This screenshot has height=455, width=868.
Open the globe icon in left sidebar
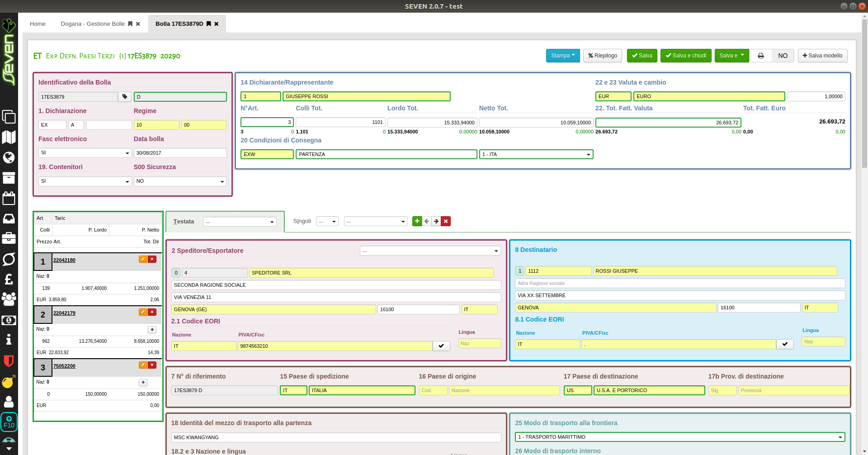[x=9, y=157]
